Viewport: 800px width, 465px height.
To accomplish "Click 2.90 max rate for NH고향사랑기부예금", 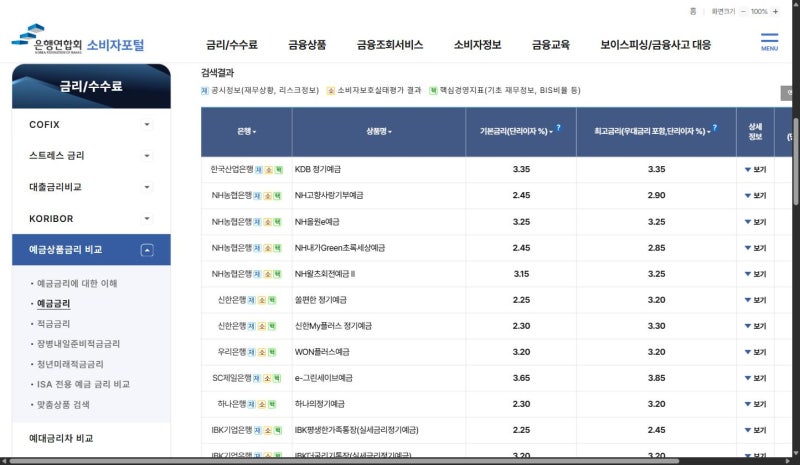I will tap(657, 195).
